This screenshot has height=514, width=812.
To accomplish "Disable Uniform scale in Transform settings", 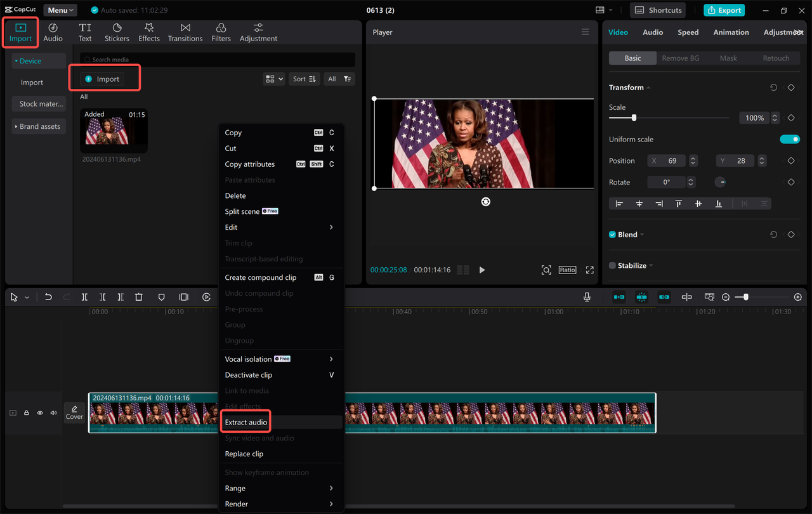I will click(x=790, y=139).
